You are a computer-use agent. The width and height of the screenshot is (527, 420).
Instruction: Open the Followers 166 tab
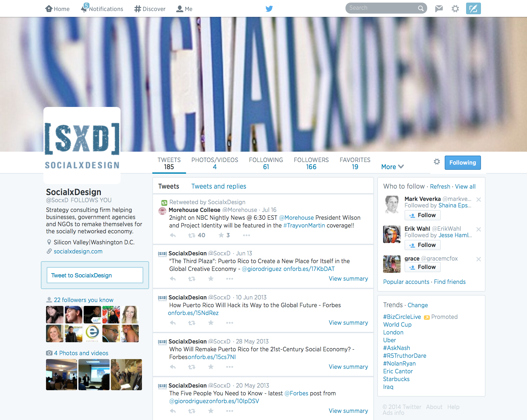click(311, 163)
